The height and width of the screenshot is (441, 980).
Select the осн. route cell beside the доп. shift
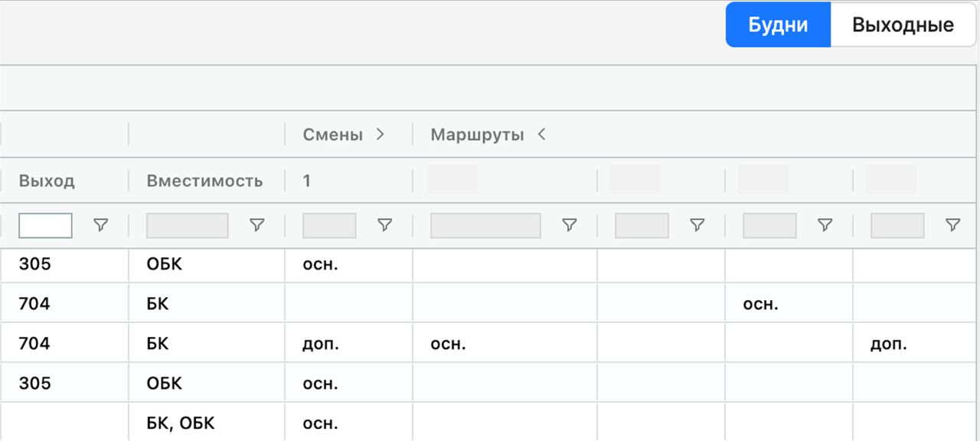(505, 344)
